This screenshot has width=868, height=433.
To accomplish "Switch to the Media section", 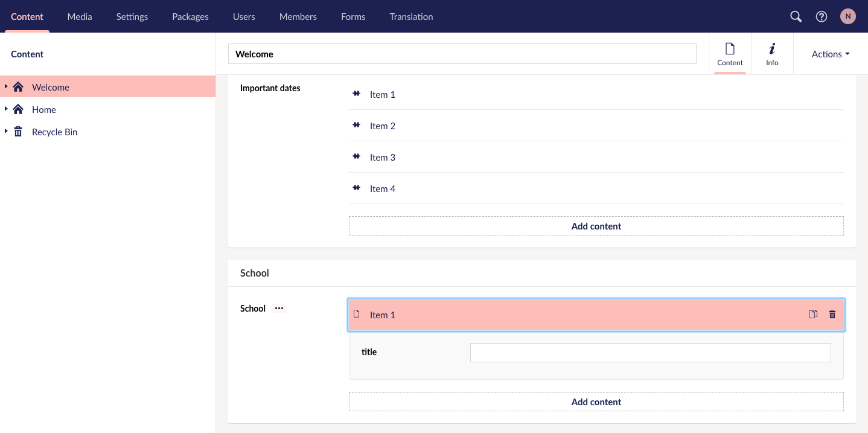I will pyautogui.click(x=80, y=17).
